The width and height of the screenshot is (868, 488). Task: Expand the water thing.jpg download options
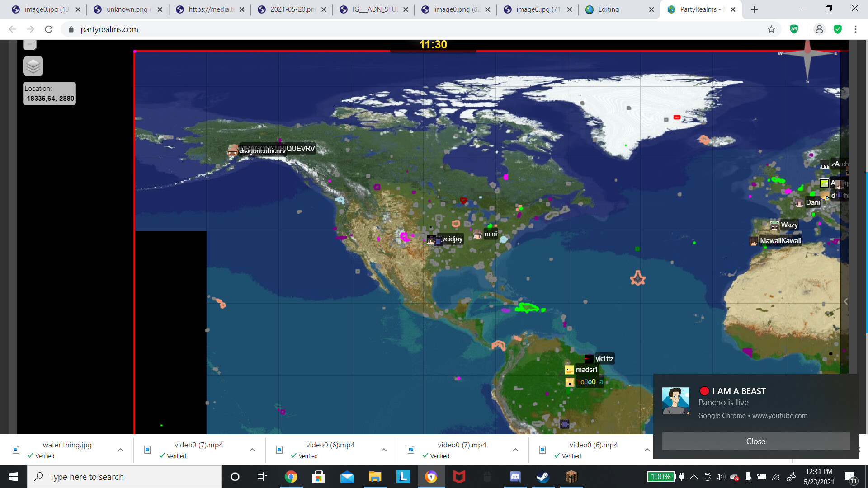pos(120,450)
